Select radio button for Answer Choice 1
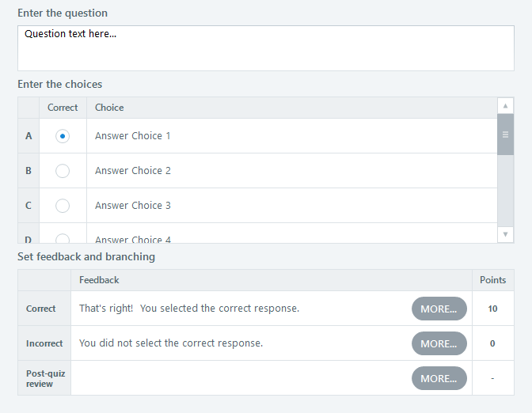This screenshot has width=532, height=413. (x=63, y=136)
